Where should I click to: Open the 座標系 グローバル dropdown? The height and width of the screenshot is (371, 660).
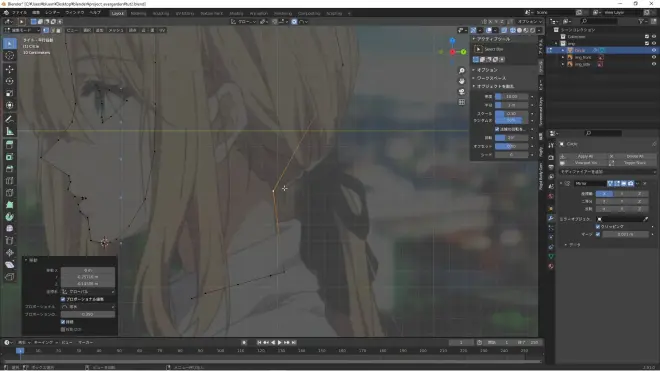88,292
